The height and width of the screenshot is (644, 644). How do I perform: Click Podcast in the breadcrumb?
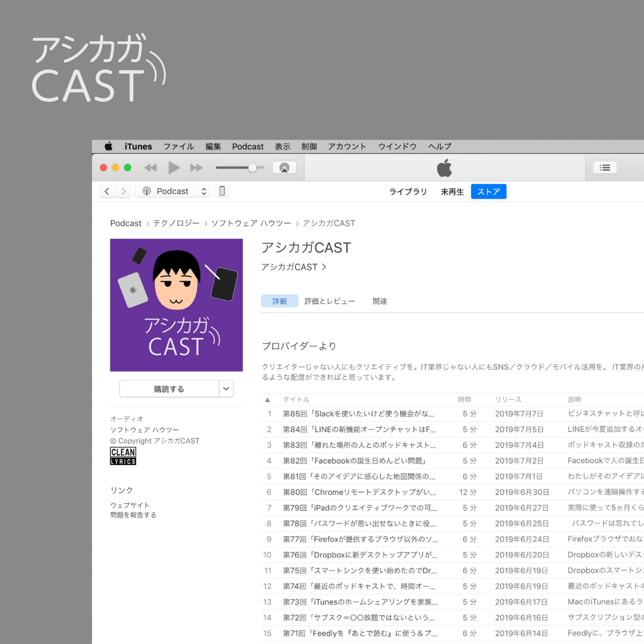point(126,223)
